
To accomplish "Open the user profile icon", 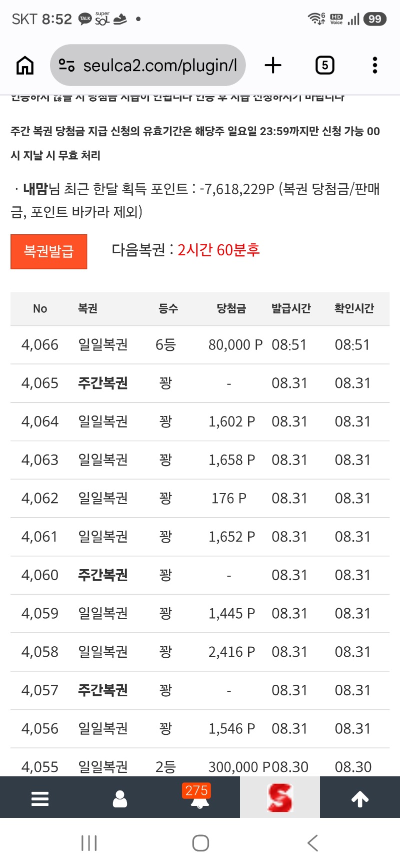I will point(120,798).
